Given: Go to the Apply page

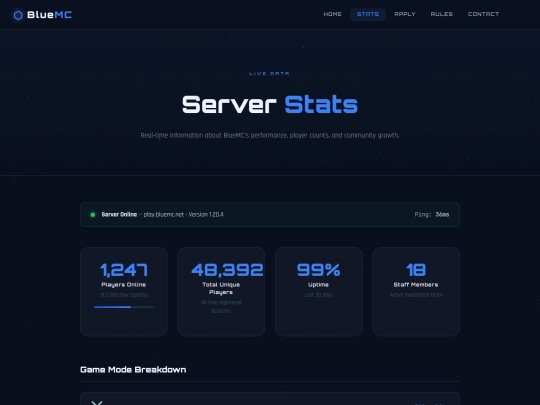Looking at the screenshot, I should click(x=405, y=14).
